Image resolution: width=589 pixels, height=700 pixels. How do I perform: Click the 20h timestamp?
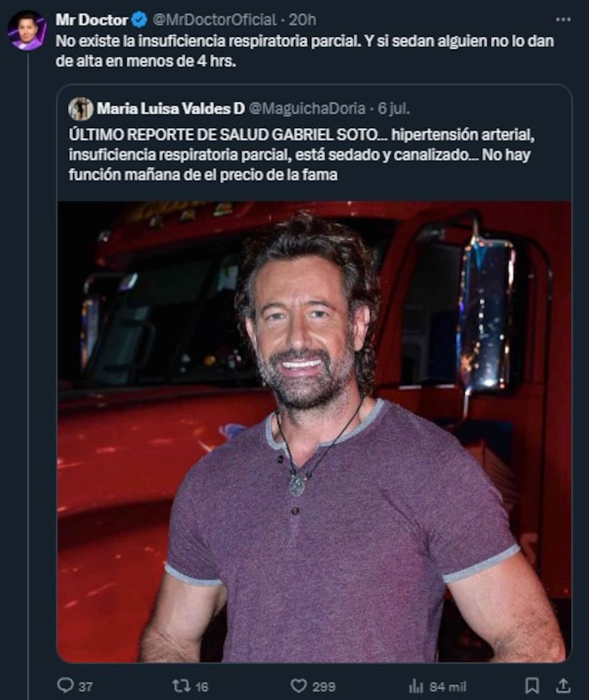click(302, 20)
